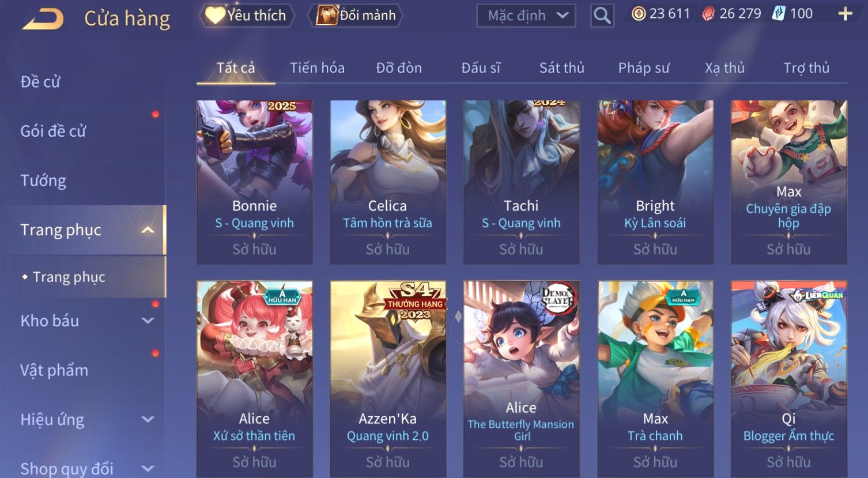Screen dimensions: 868x478
Task: Open the Qi Blogger Ẩm thực skin card
Action: (788, 379)
